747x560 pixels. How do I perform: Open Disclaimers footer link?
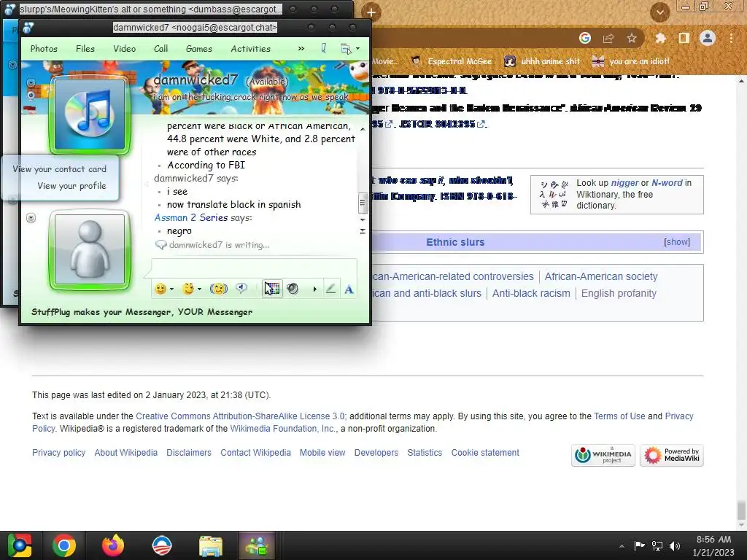click(x=189, y=453)
